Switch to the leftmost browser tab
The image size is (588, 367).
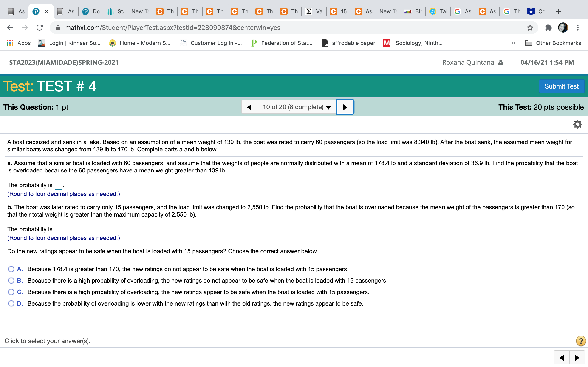[16, 11]
